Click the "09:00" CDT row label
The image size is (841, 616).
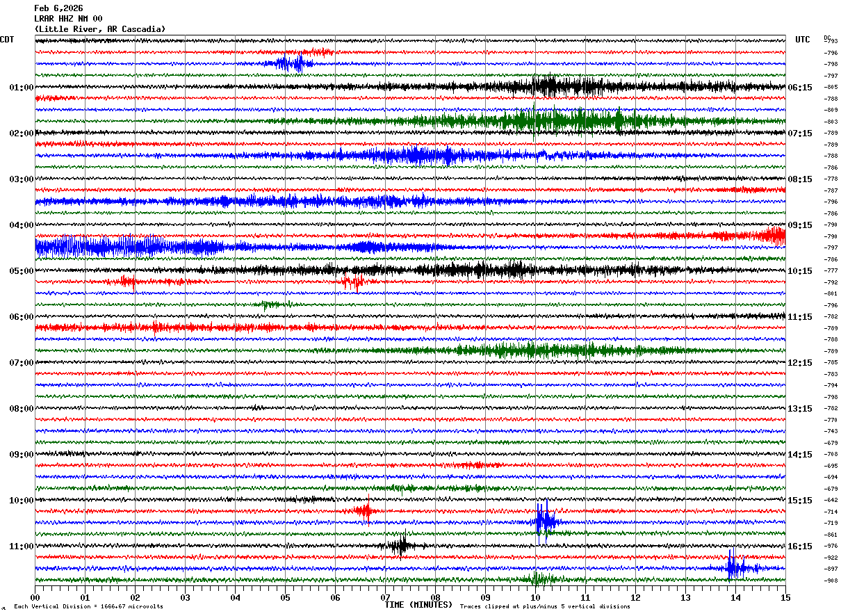[x=22, y=455]
